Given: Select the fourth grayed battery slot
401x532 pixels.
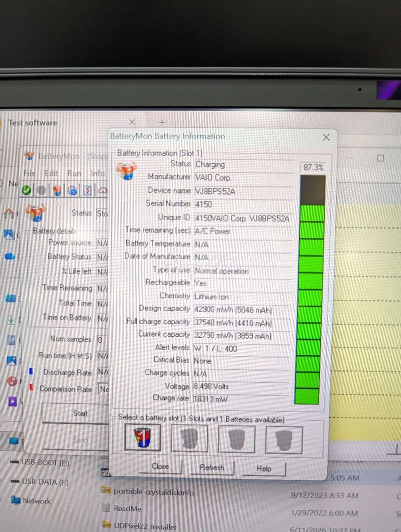Looking at the screenshot, I should point(284,441).
